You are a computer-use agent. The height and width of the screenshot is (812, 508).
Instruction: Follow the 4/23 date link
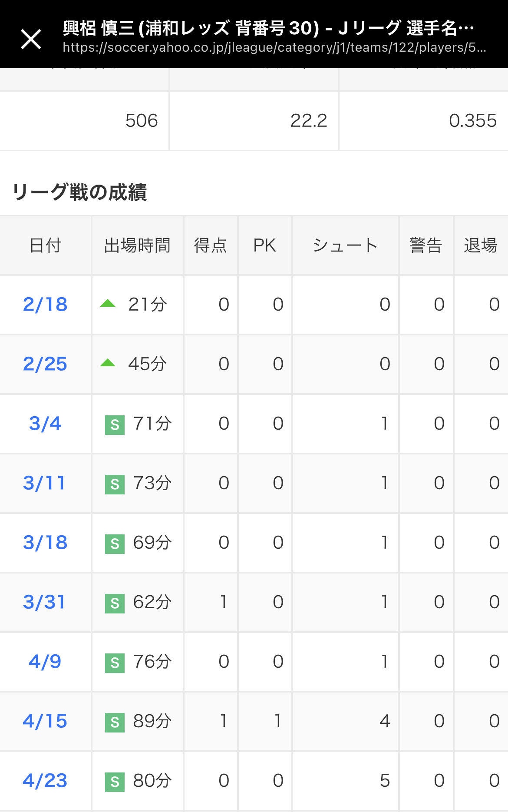click(45, 781)
